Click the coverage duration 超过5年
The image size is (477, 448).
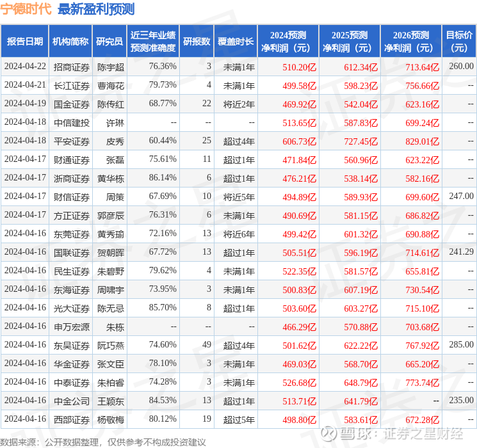coord(239,419)
